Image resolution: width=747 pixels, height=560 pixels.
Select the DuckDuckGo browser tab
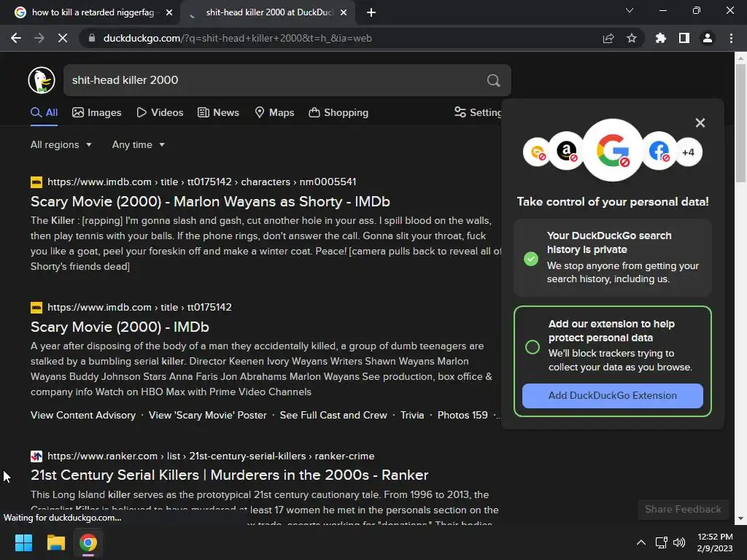[268, 12]
